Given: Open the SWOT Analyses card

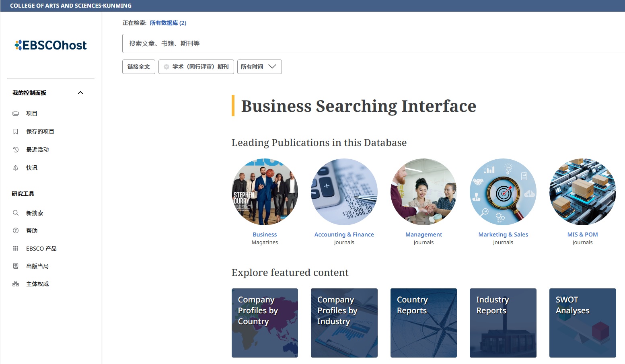Looking at the screenshot, I should (x=582, y=323).
